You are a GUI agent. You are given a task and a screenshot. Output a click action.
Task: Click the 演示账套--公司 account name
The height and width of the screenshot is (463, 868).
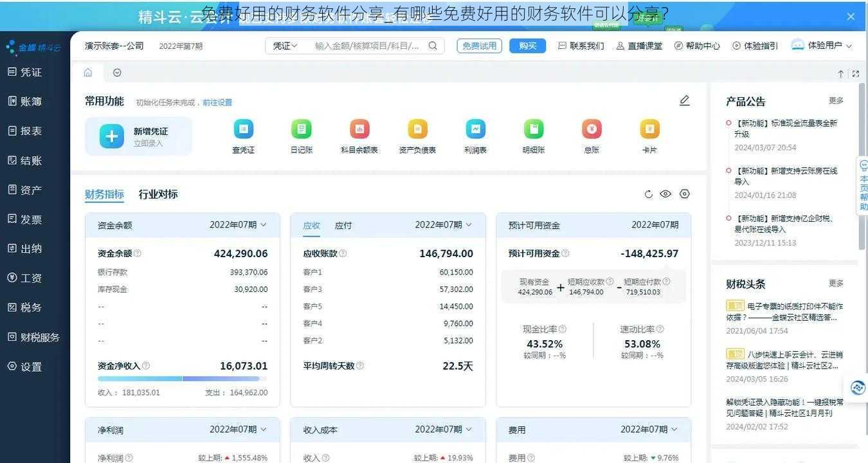tap(114, 46)
